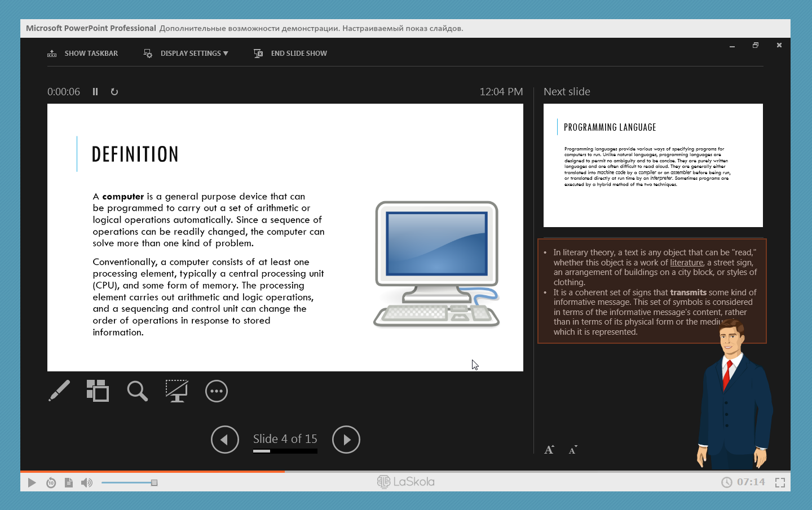Restart the slide timer
This screenshot has height=510, width=812.
click(x=114, y=92)
